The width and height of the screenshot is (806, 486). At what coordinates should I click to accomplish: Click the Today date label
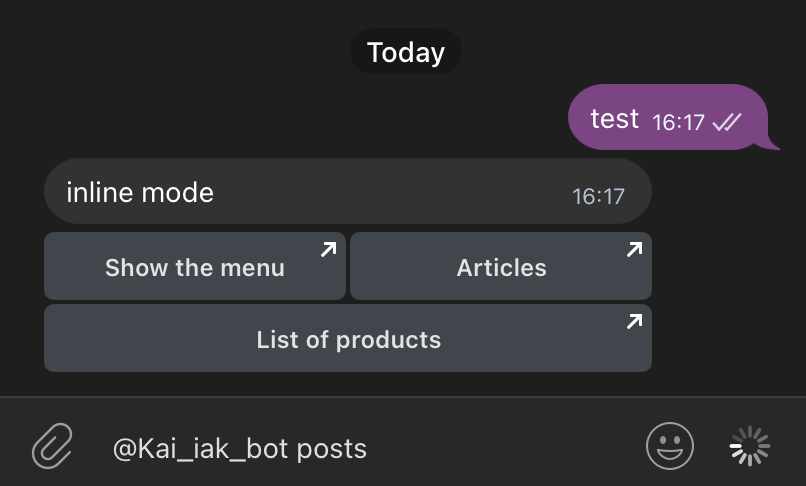(405, 52)
